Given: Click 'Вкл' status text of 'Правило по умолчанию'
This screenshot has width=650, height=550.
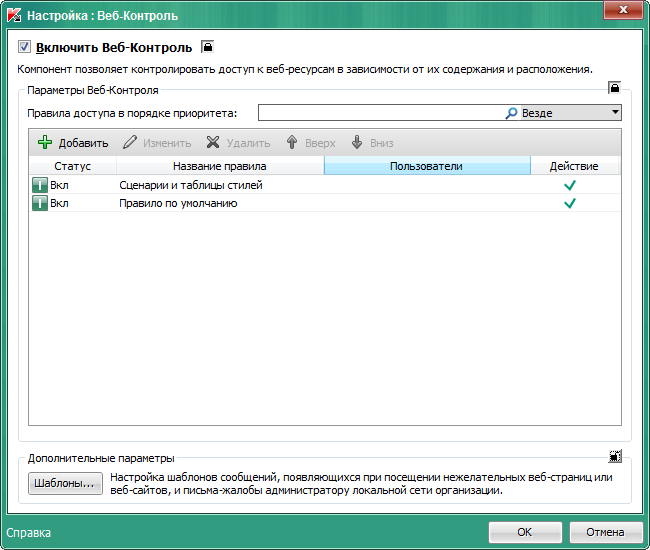Looking at the screenshot, I should pos(59,204).
